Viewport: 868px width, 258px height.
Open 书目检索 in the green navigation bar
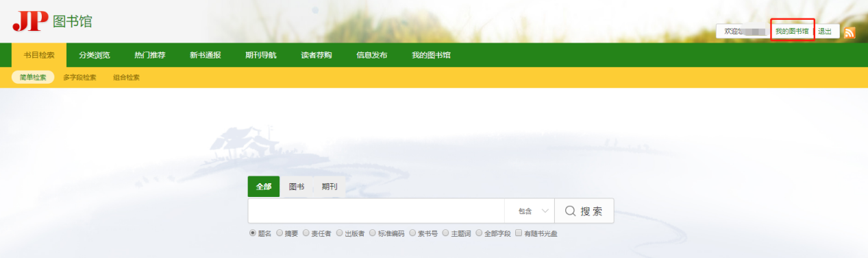[39, 55]
